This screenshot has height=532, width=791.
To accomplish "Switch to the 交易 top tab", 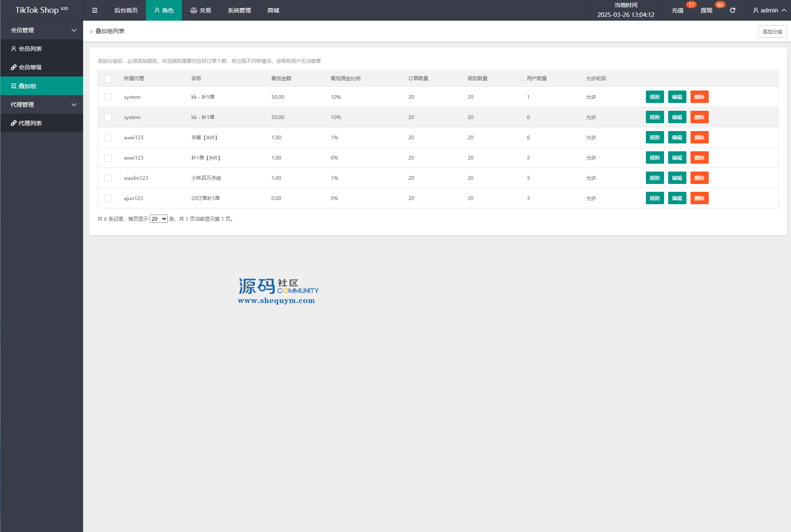I will click(201, 10).
